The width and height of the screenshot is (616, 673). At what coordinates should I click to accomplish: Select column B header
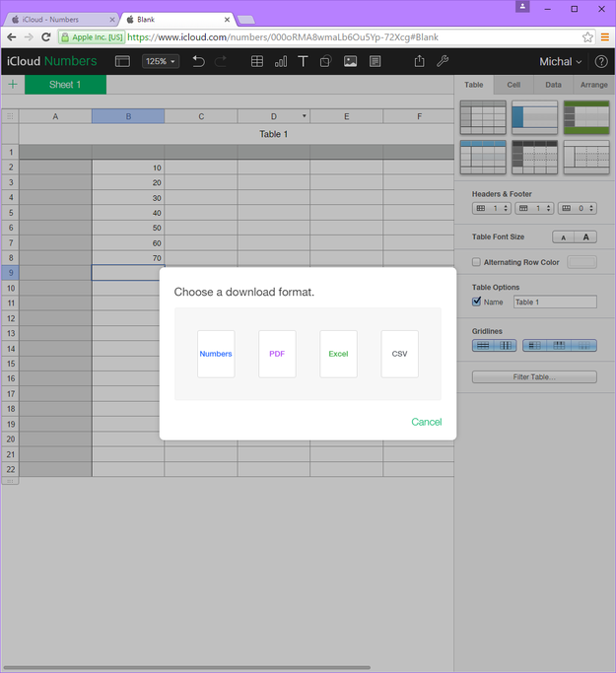pos(128,116)
